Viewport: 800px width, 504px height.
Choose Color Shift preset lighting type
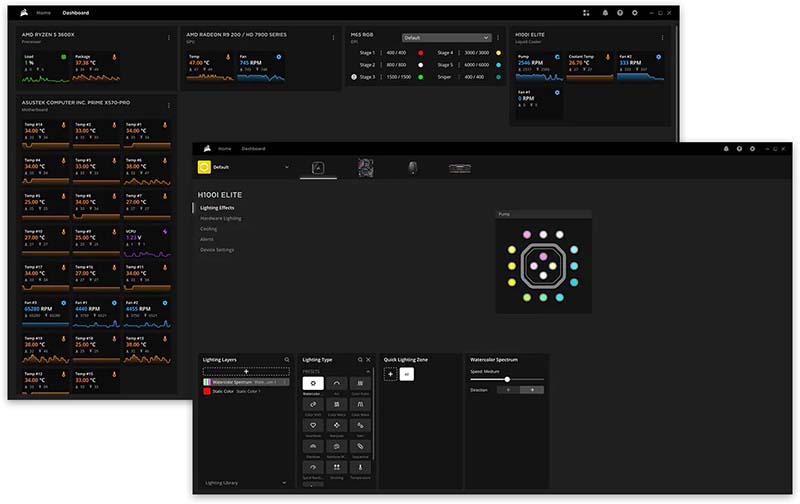pyautogui.click(x=313, y=405)
